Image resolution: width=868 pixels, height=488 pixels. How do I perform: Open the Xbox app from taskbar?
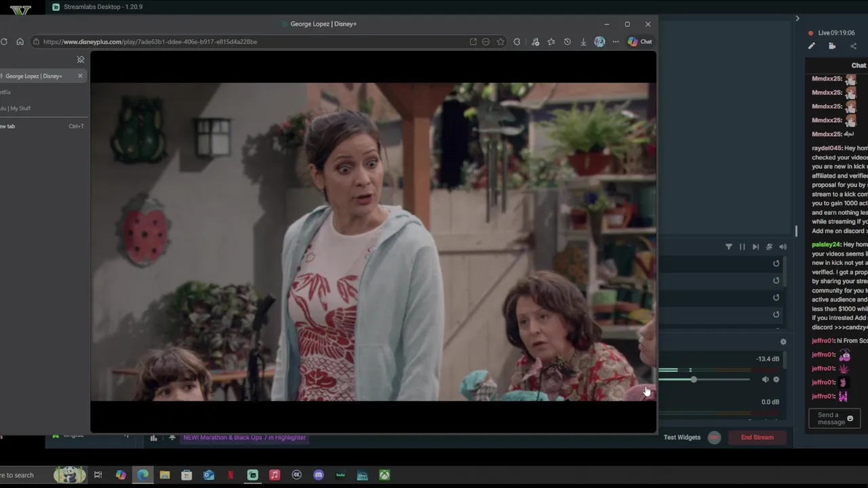click(384, 475)
